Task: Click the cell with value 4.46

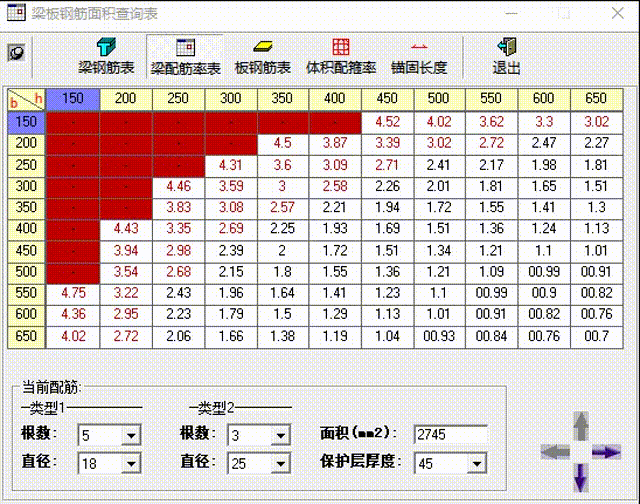Action: (x=178, y=187)
